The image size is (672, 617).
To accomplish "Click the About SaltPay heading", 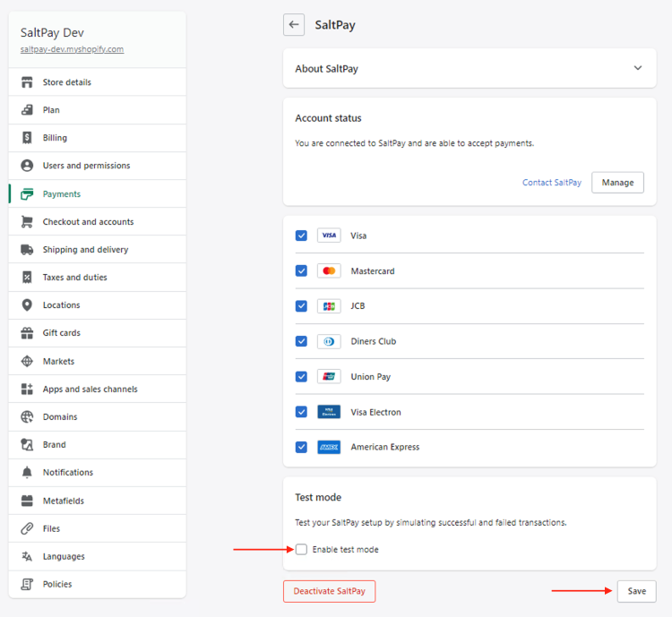I will [x=326, y=69].
